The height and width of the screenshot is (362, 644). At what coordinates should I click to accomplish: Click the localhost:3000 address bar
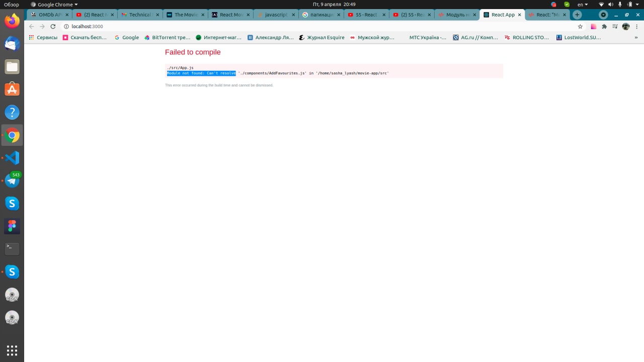point(322,26)
